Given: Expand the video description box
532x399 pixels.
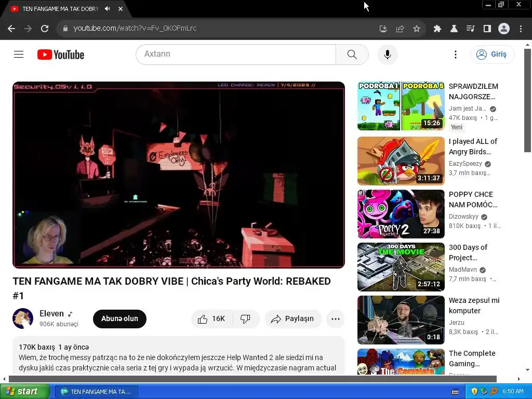Looking at the screenshot, I should coord(179,355).
